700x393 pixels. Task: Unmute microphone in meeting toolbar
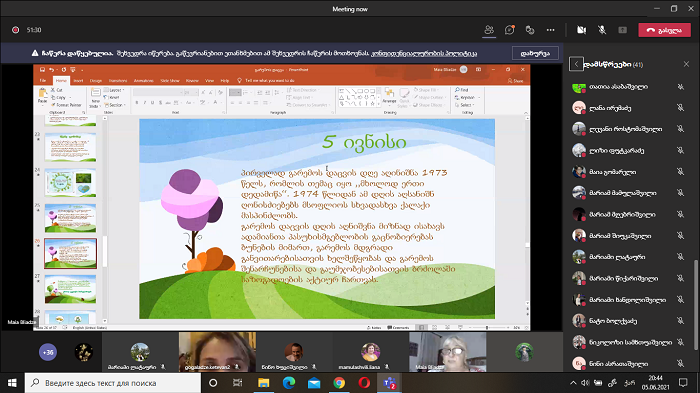point(602,30)
